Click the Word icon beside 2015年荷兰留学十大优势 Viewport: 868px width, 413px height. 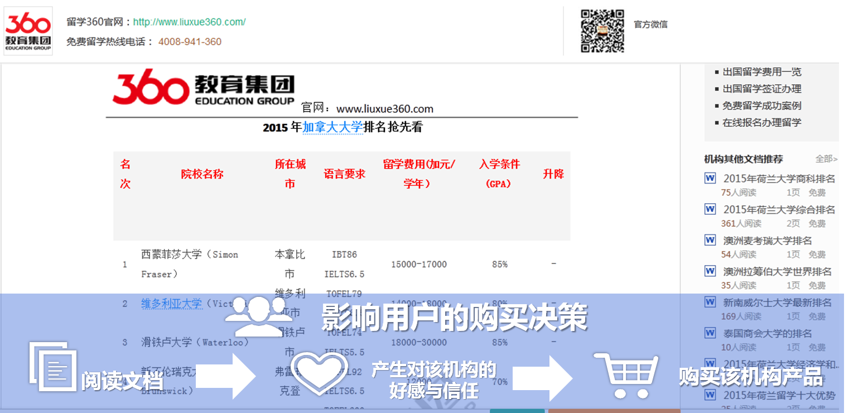click(710, 395)
